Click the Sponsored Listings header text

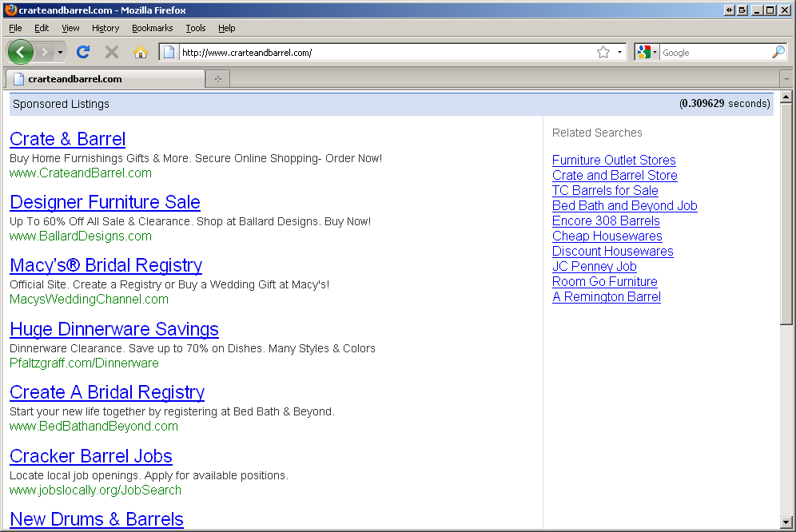coord(61,104)
